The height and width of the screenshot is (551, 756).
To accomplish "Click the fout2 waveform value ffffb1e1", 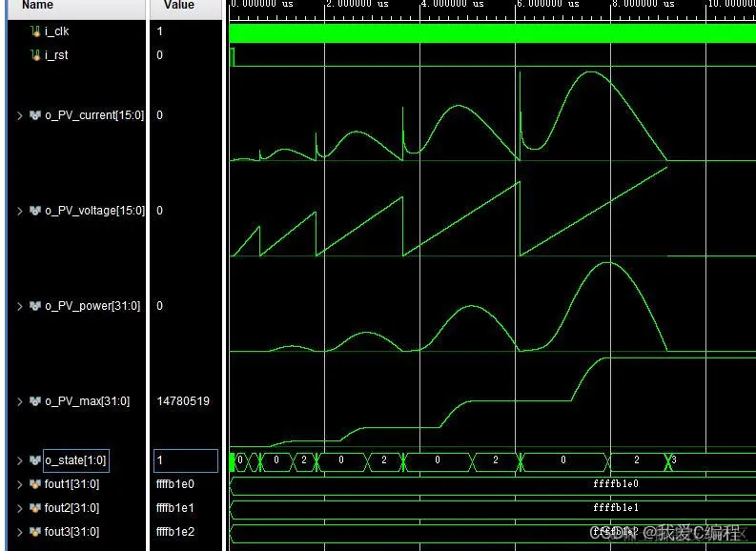I will (616, 507).
